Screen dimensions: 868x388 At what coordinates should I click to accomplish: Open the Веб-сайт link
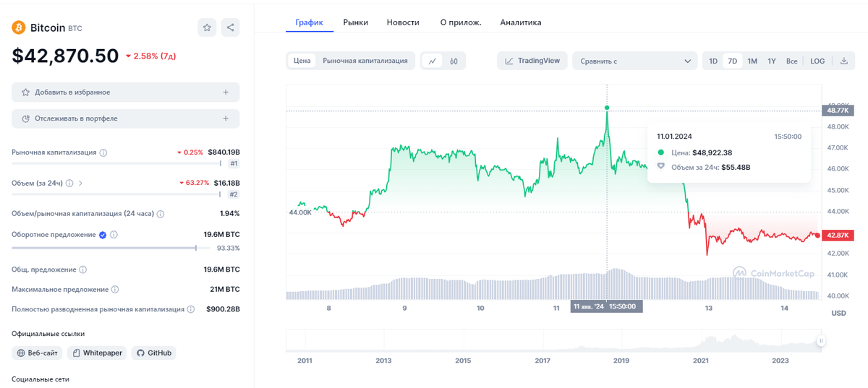pos(38,353)
